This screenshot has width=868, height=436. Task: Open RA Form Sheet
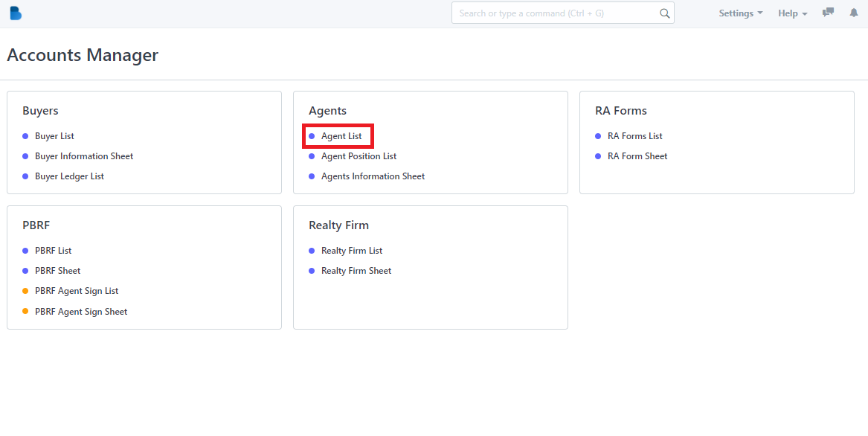pyautogui.click(x=637, y=156)
